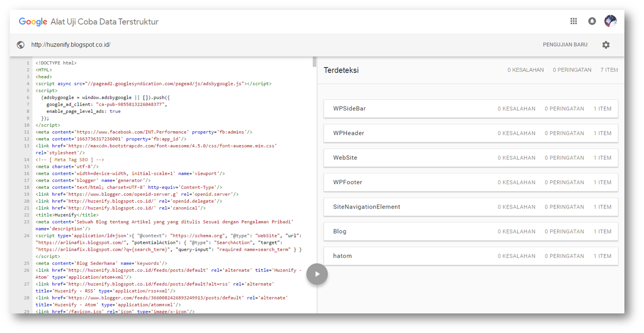Click 0 KESALAHAN in the Terdeteksi header
This screenshot has height=333, width=644.
(x=526, y=70)
